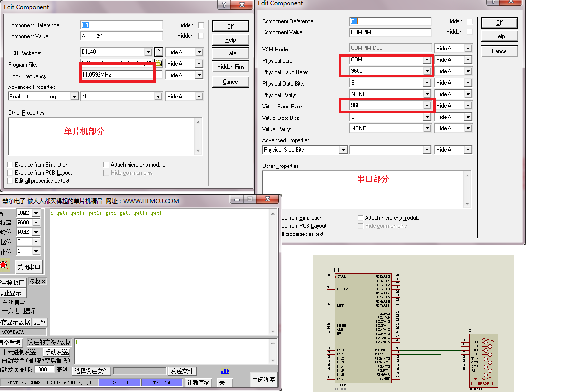Click the red serial port status indicator

tap(4, 265)
